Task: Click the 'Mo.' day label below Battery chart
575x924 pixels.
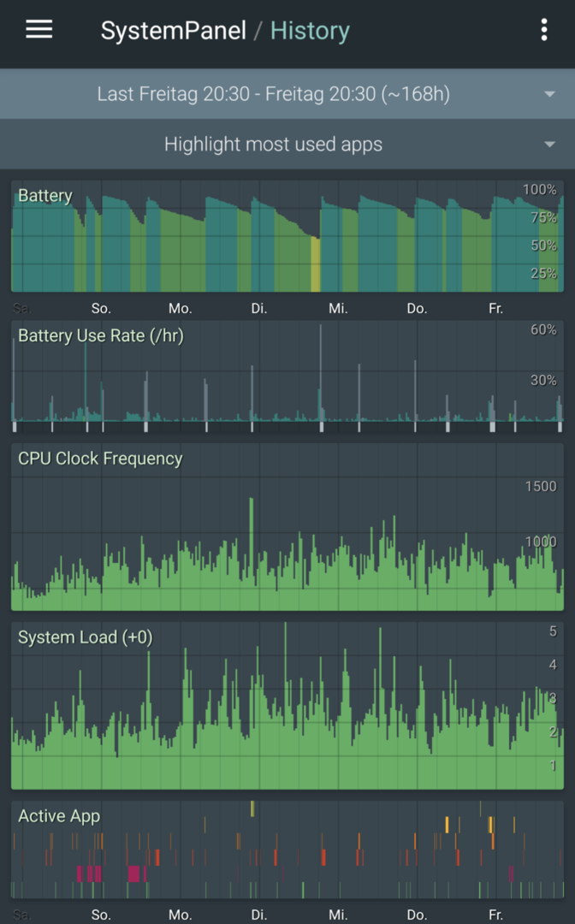Action: pos(180,308)
